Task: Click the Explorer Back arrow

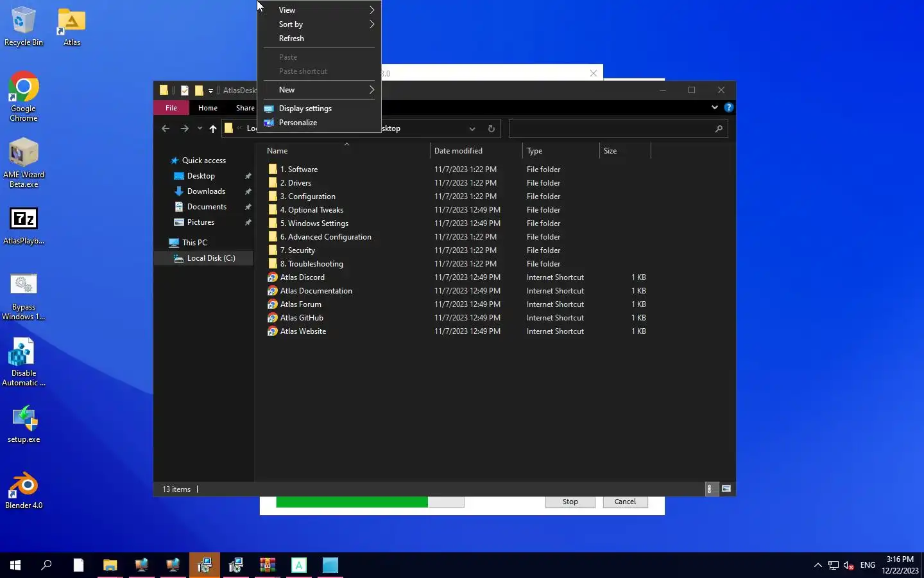Action: [166, 128]
